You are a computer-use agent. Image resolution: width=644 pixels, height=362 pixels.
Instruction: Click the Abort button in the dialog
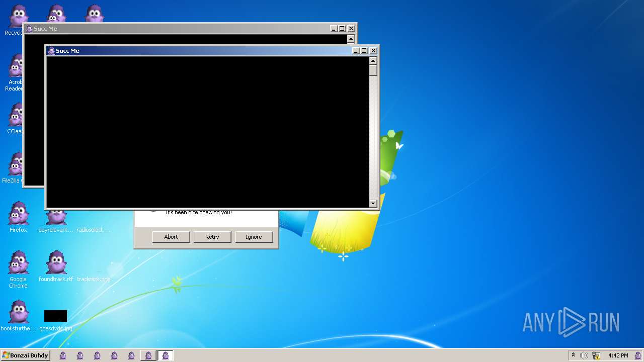[171, 237]
